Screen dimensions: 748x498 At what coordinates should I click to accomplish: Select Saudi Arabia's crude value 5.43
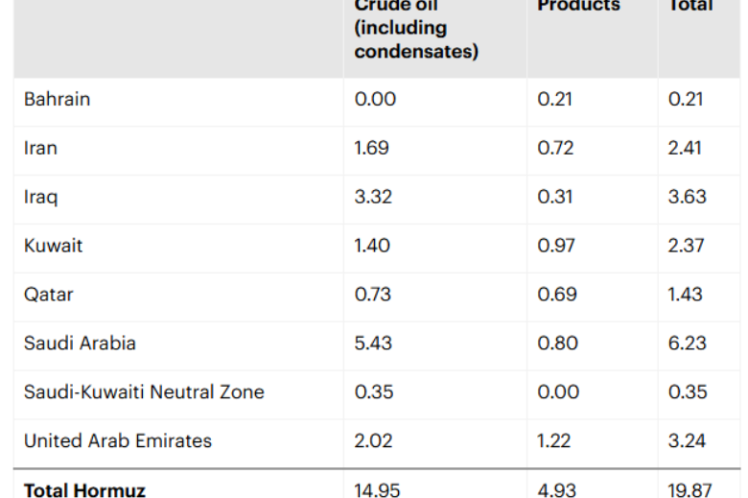(372, 343)
